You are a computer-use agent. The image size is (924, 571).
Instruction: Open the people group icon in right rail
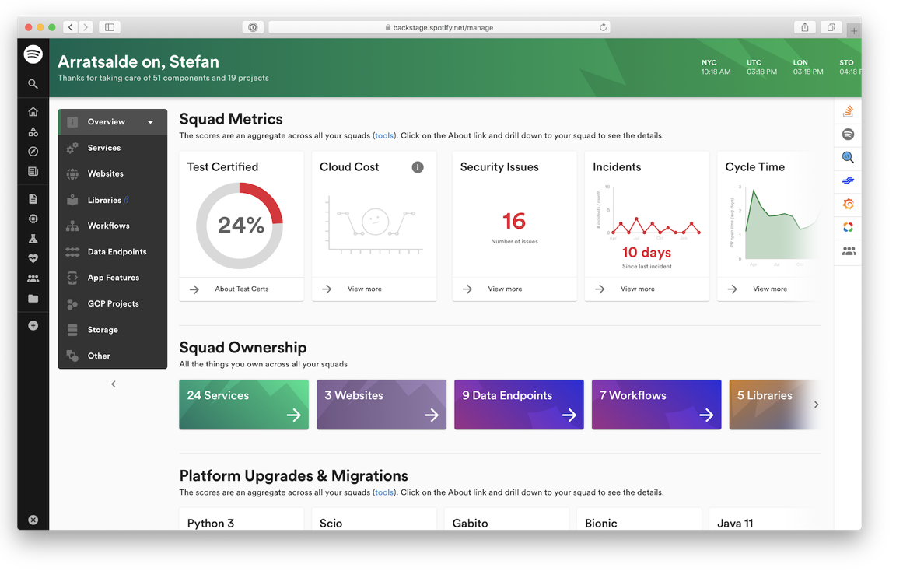849,251
